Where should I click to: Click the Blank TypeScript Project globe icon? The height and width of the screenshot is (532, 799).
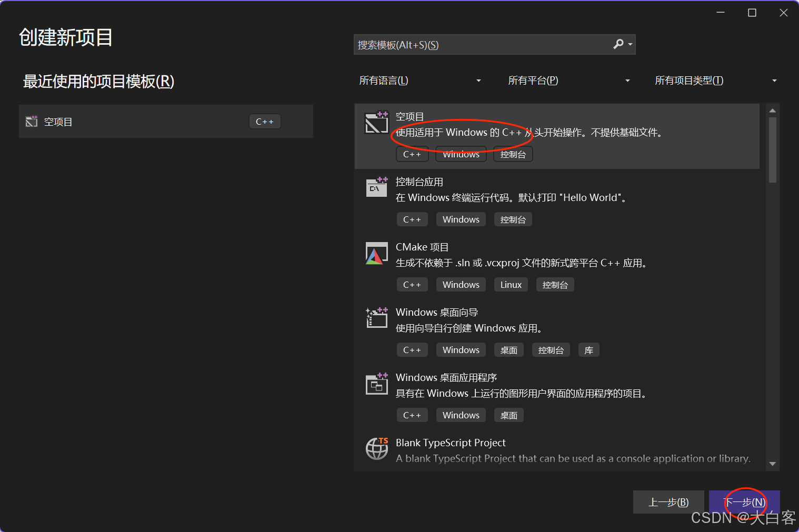coord(376,449)
